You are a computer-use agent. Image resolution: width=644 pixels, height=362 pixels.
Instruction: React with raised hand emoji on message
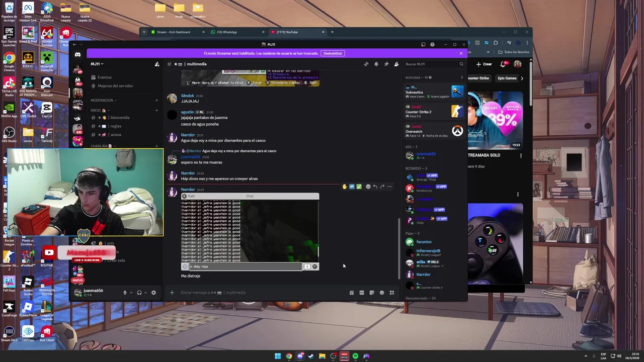click(x=345, y=187)
